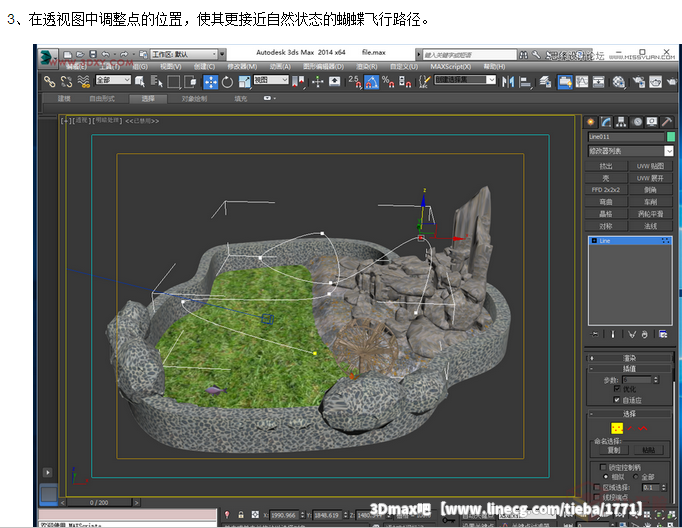
Task: Click the UVW 贴图 modifier button
Action: point(651,166)
